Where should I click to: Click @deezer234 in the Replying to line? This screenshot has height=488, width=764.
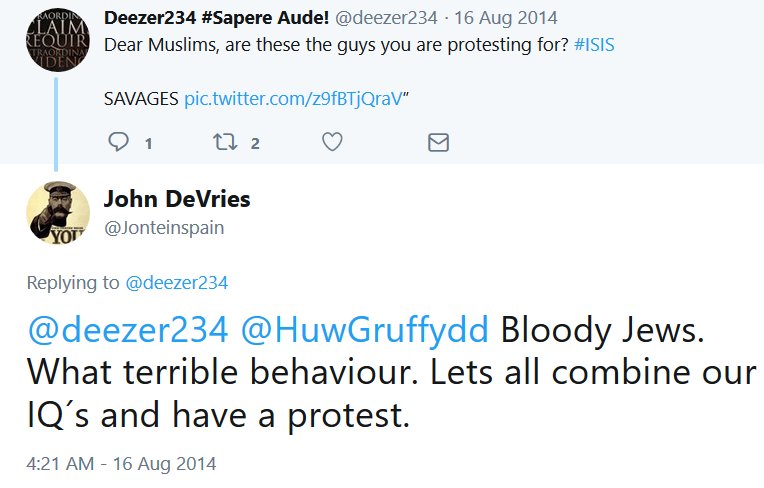pos(176,283)
